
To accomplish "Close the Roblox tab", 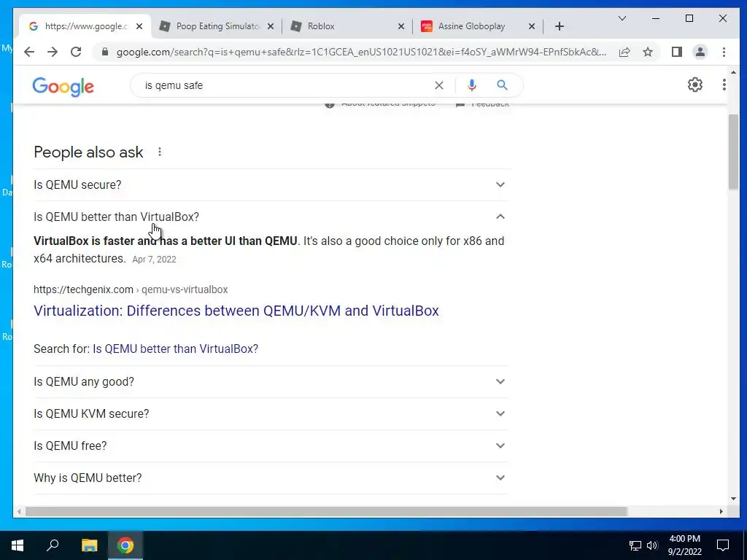I will (x=401, y=26).
